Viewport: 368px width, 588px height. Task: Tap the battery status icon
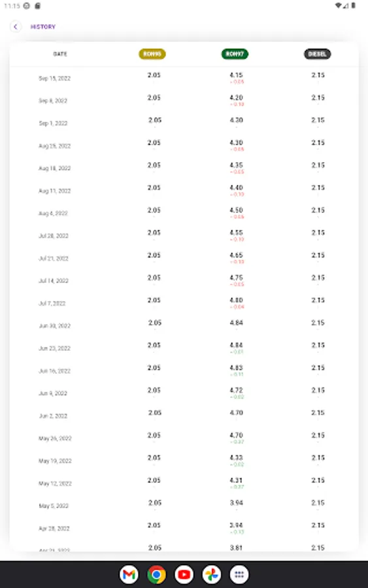coord(354,6)
